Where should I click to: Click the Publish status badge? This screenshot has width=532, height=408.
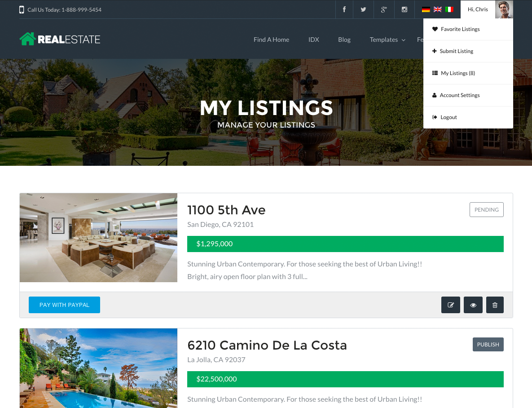(x=488, y=345)
